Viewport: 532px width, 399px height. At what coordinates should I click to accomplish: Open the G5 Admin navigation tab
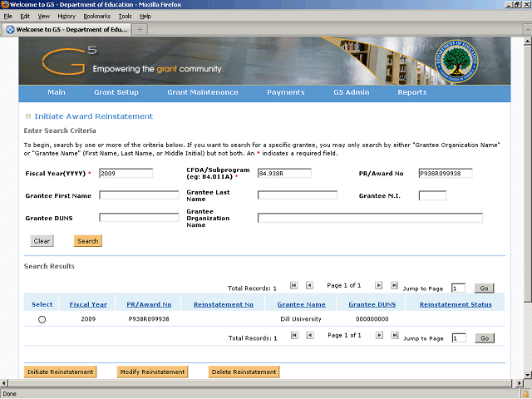351,92
